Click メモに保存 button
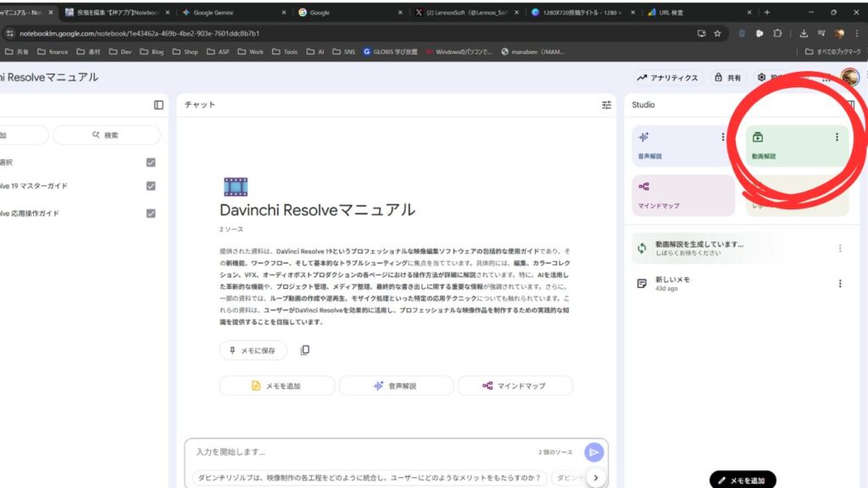Viewport: 868px width, 488px height. 253,350
